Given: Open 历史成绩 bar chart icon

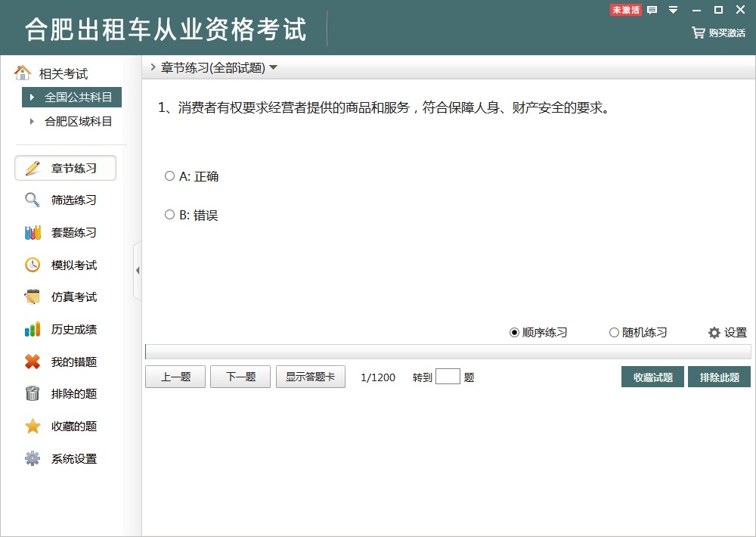Looking at the screenshot, I should click(x=33, y=330).
